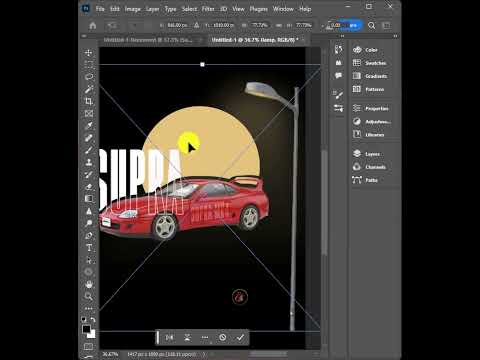Open the Libraries panel
Screen dimensions: 480x360
[x=368, y=135]
